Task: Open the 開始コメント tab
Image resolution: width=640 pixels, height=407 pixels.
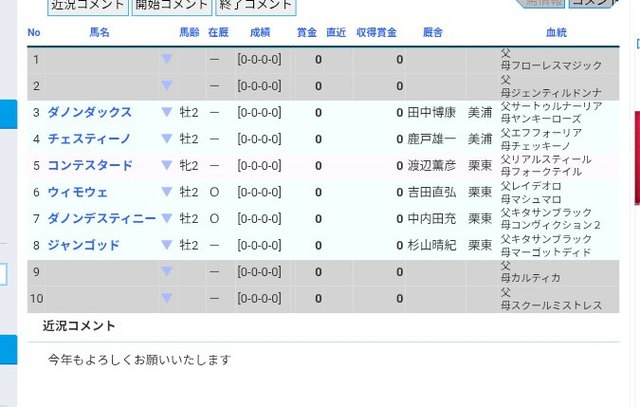Action: coord(172,6)
